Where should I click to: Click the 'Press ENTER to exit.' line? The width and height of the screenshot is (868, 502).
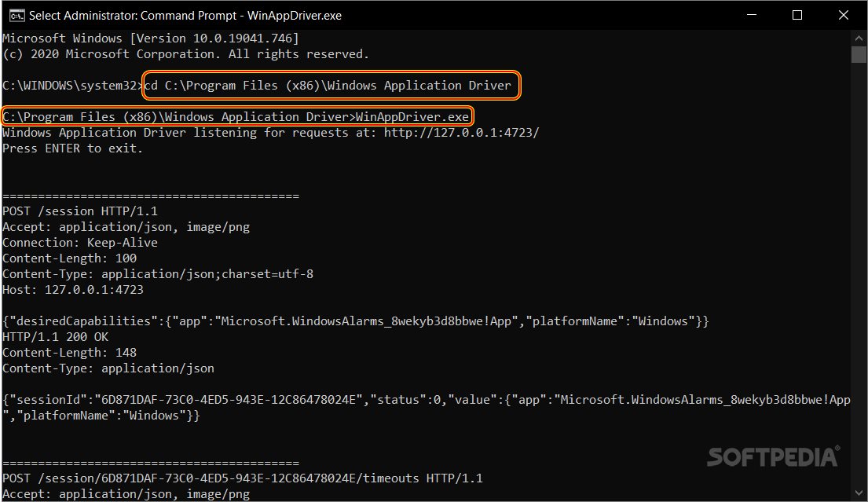coord(72,148)
